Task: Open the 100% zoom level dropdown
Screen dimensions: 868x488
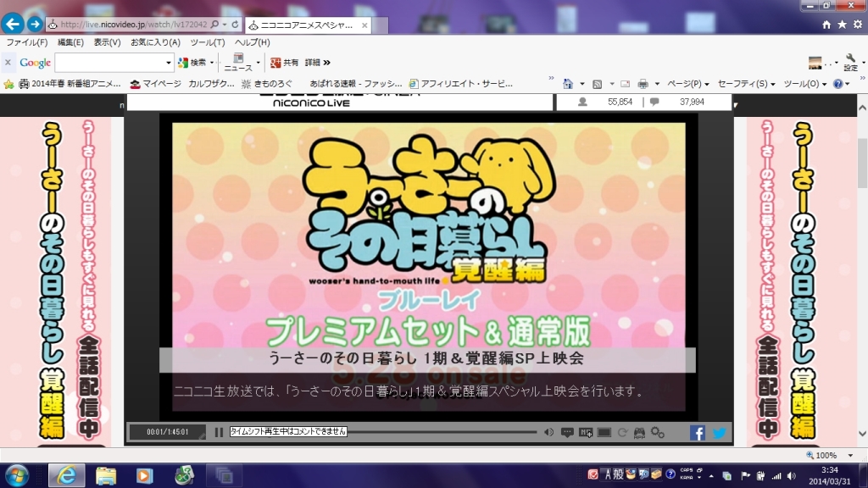Action: (x=850, y=455)
